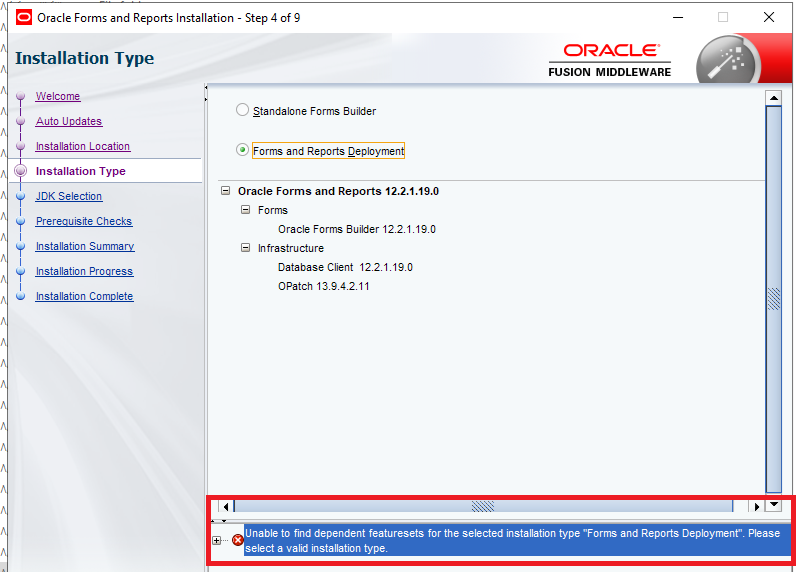This screenshot has height=572, width=804.
Task: Collapse the Forms tree node
Action: pyautogui.click(x=246, y=210)
